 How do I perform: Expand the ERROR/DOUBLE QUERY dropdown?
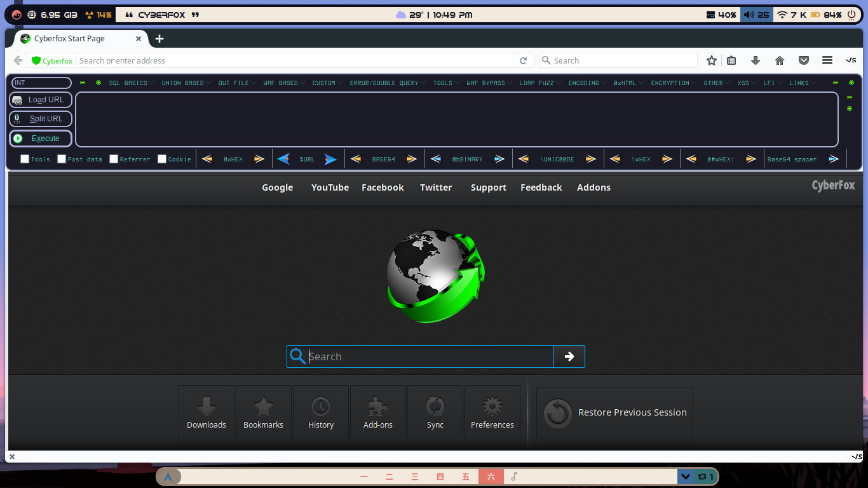[x=388, y=83]
